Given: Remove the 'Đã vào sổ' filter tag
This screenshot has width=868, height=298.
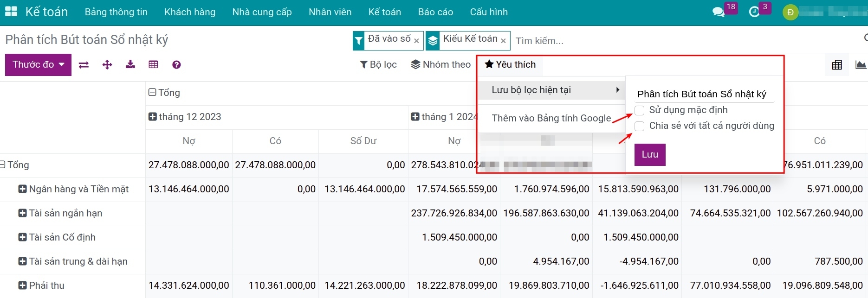Looking at the screenshot, I should (416, 41).
